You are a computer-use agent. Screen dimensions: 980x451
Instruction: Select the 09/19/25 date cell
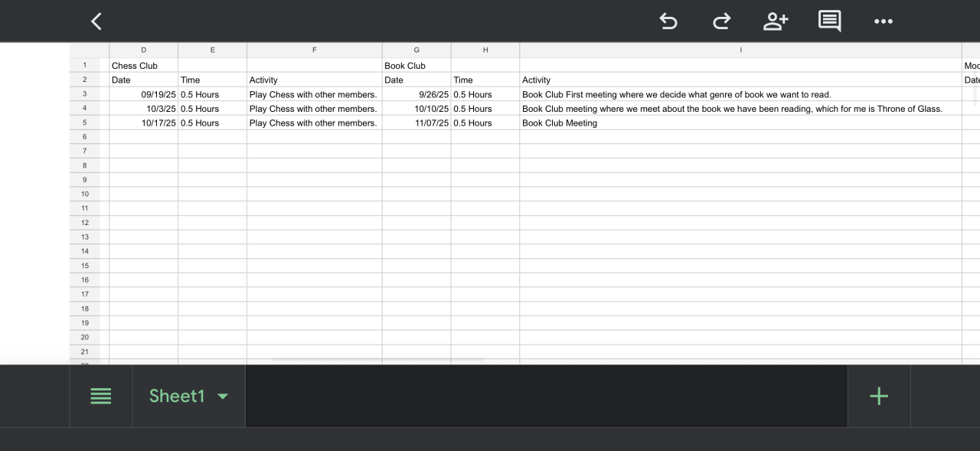click(144, 95)
